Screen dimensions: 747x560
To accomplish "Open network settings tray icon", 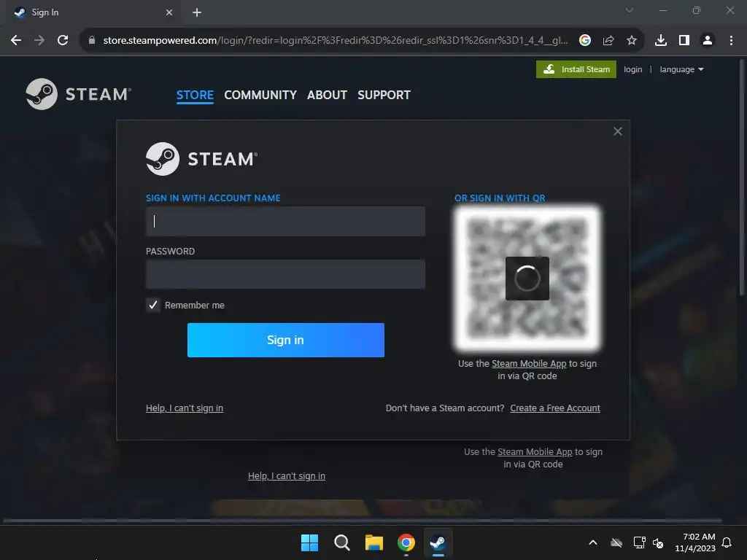I will [x=639, y=542].
